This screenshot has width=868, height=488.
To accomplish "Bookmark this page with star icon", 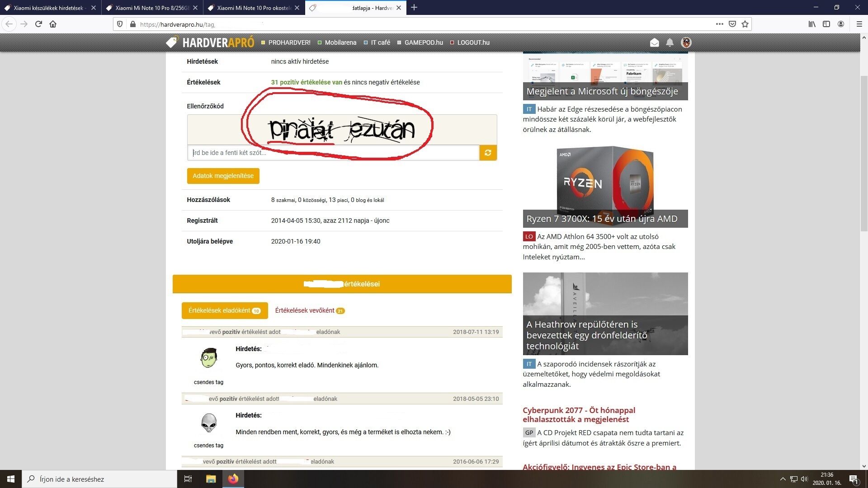I will coord(745,24).
